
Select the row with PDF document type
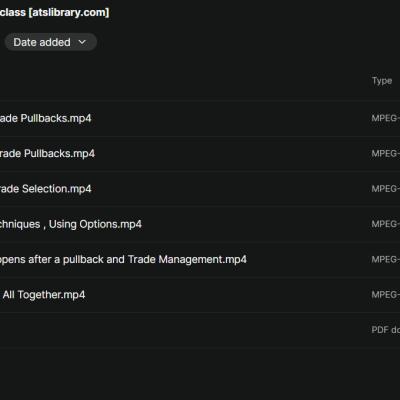(x=200, y=330)
